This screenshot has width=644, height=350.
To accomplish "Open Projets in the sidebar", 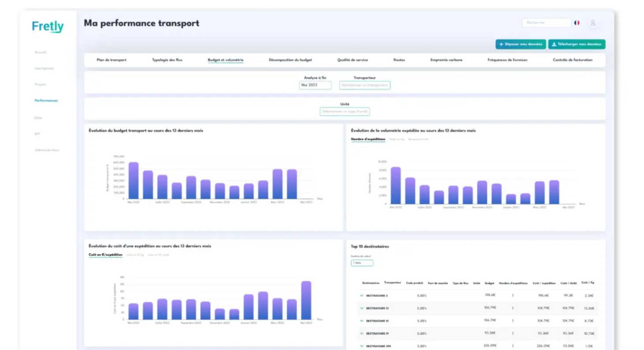I will tap(40, 84).
